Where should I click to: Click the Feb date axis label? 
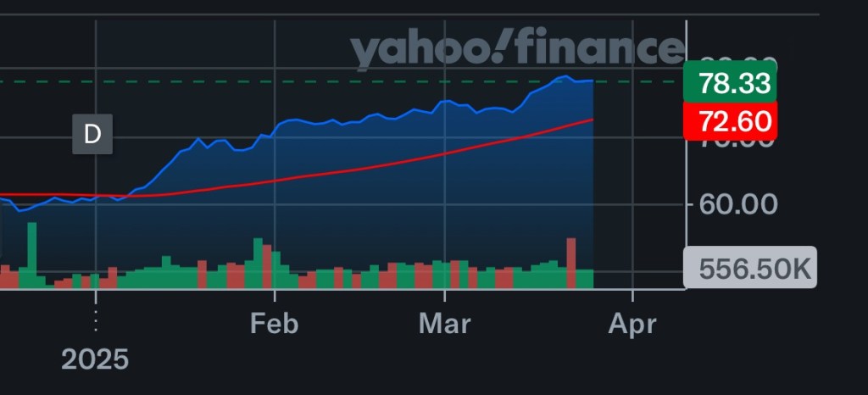(275, 324)
